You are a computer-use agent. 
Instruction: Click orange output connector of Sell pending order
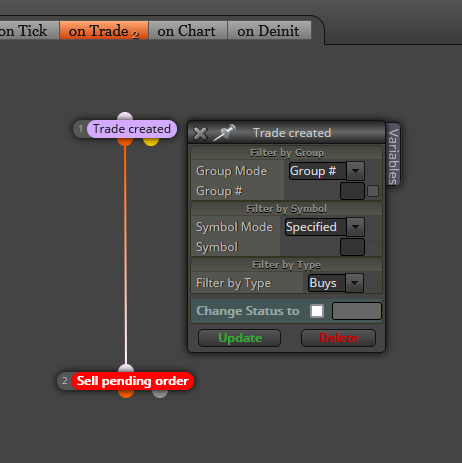(126, 393)
